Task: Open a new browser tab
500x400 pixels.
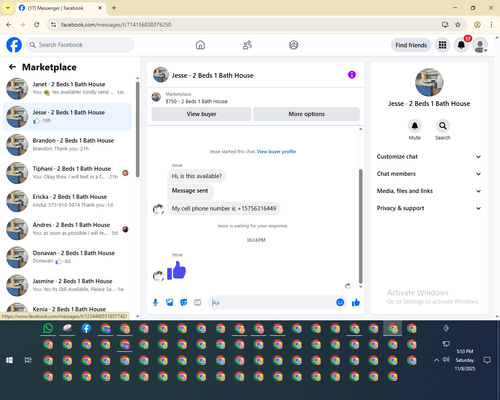Action: tap(114, 8)
